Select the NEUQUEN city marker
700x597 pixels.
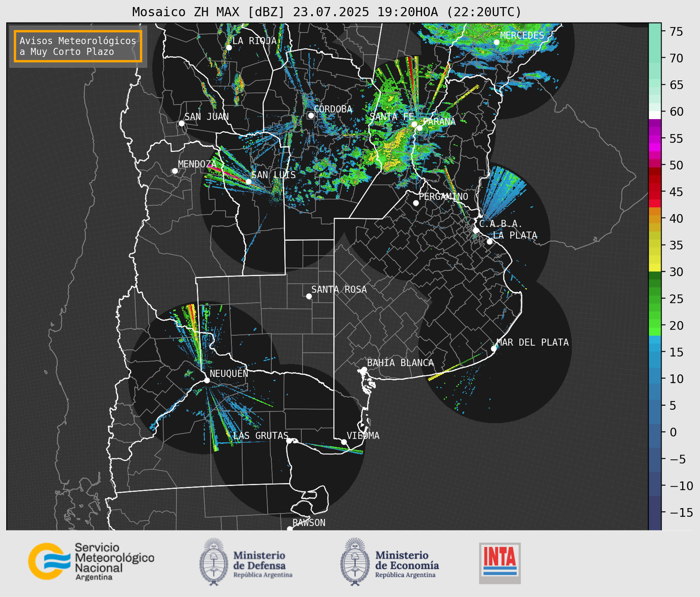point(207,380)
